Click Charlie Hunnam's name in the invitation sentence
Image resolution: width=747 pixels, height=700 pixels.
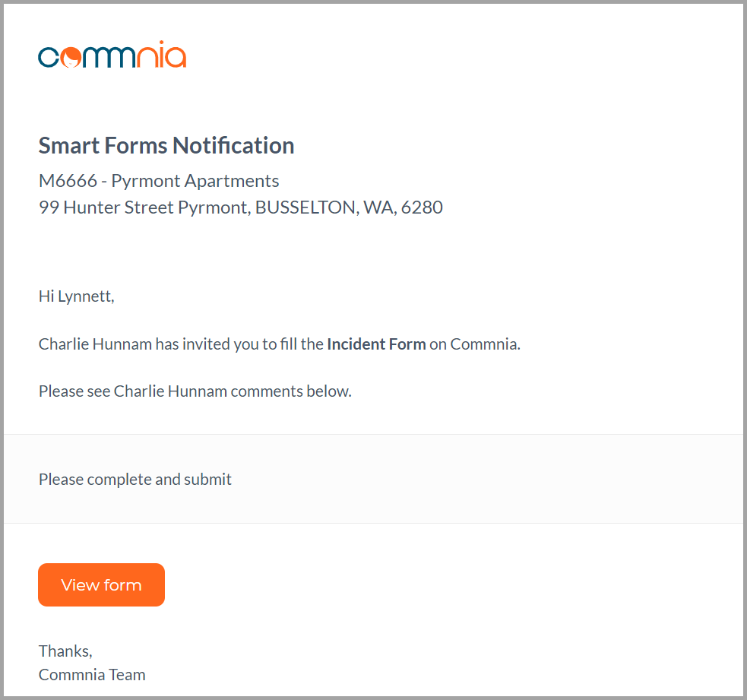95,344
